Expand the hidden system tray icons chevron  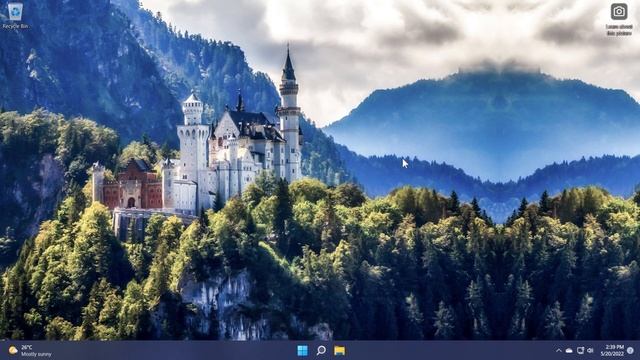pos(558,350)
